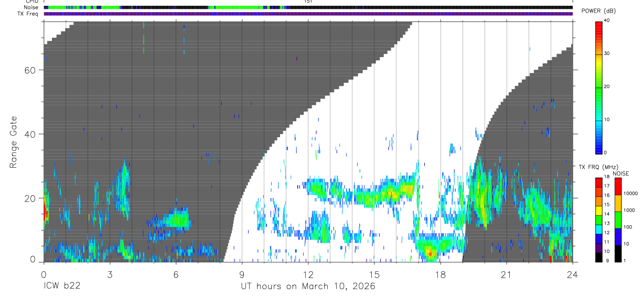This screenshot has height=297, width=644.
Task: Click x-axis tick label '6'
Action: point(176,274)
